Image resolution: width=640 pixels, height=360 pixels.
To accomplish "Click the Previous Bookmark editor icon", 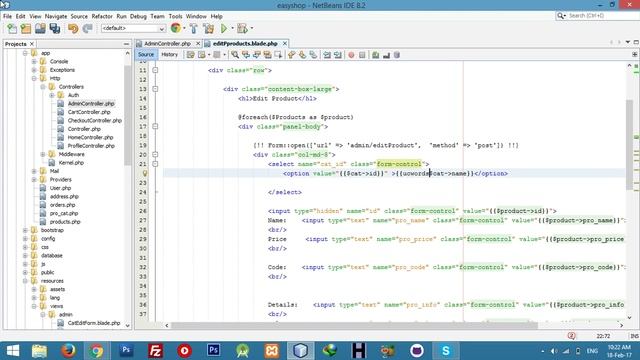I will 291,55.
